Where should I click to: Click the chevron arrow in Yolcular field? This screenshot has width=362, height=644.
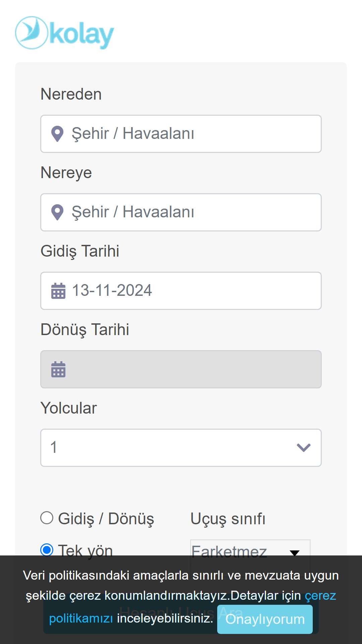tap(304, 448)
